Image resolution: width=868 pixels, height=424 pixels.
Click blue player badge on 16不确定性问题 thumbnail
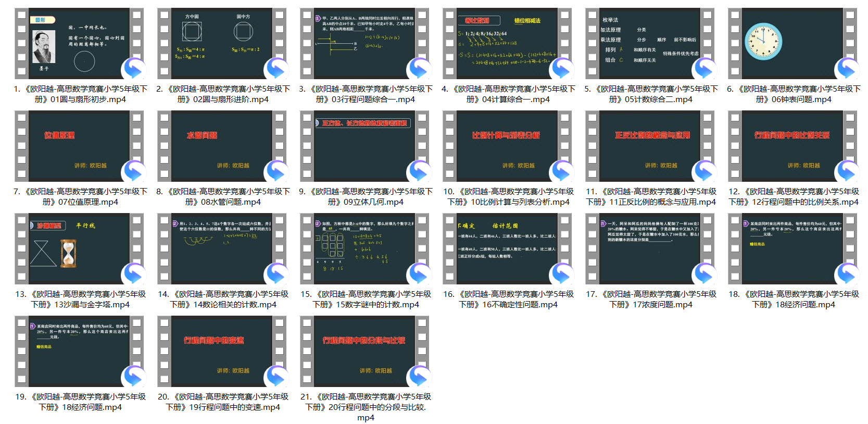(562, 274)
